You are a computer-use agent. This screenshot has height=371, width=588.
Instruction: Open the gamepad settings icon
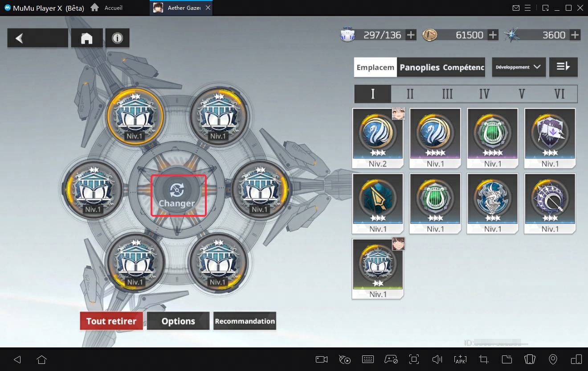tap(391, 359)
